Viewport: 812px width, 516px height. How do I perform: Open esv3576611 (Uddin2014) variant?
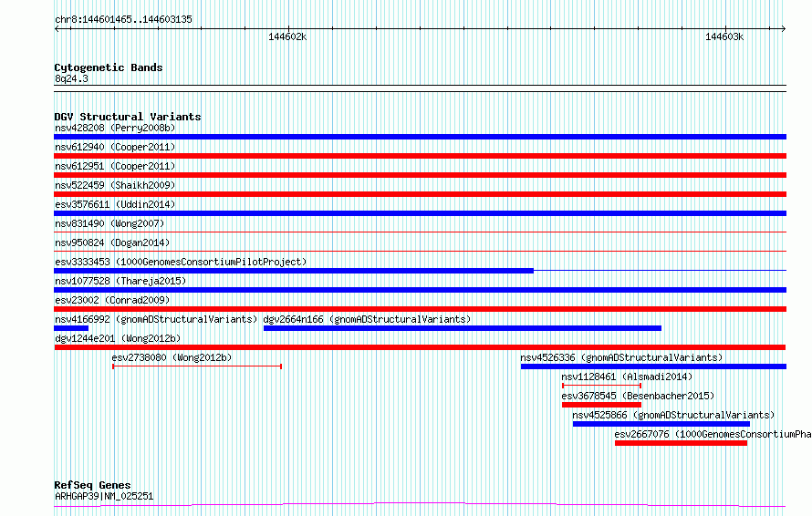pos(115,204)
